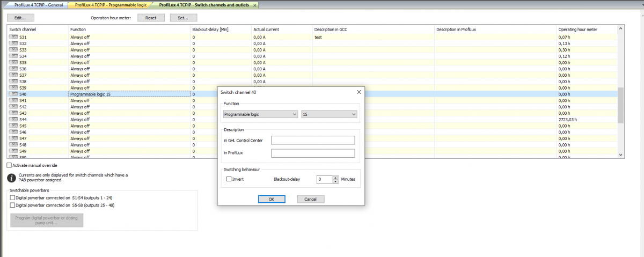Click Description in GCC column header

(x=374, y=29)
